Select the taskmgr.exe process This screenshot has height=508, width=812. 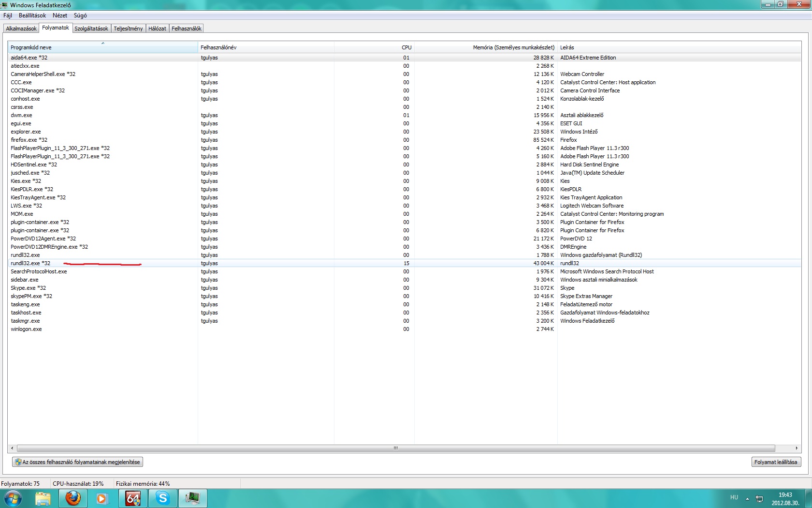pos(404,321)
